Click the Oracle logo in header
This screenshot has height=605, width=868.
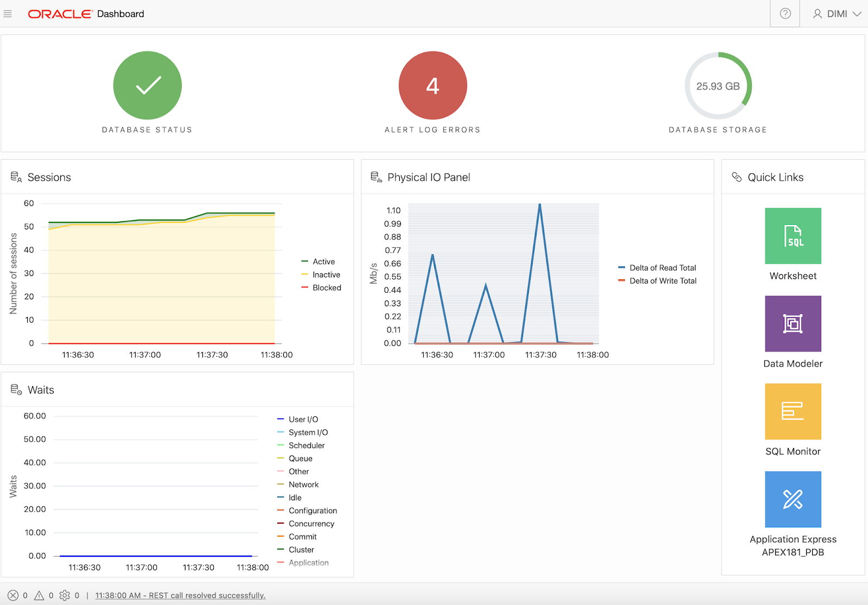coord(60,14)
